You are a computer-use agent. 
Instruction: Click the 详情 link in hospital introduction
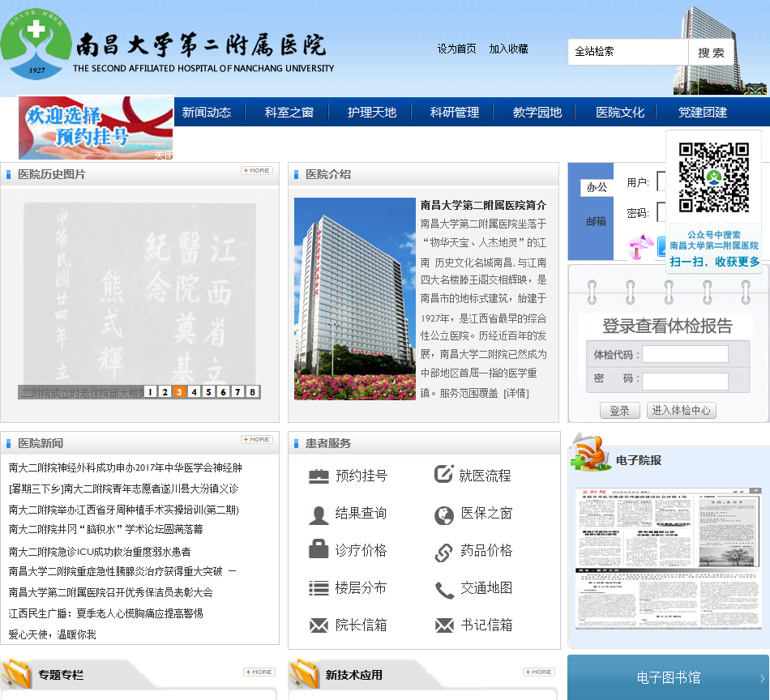tap(516, 393)
